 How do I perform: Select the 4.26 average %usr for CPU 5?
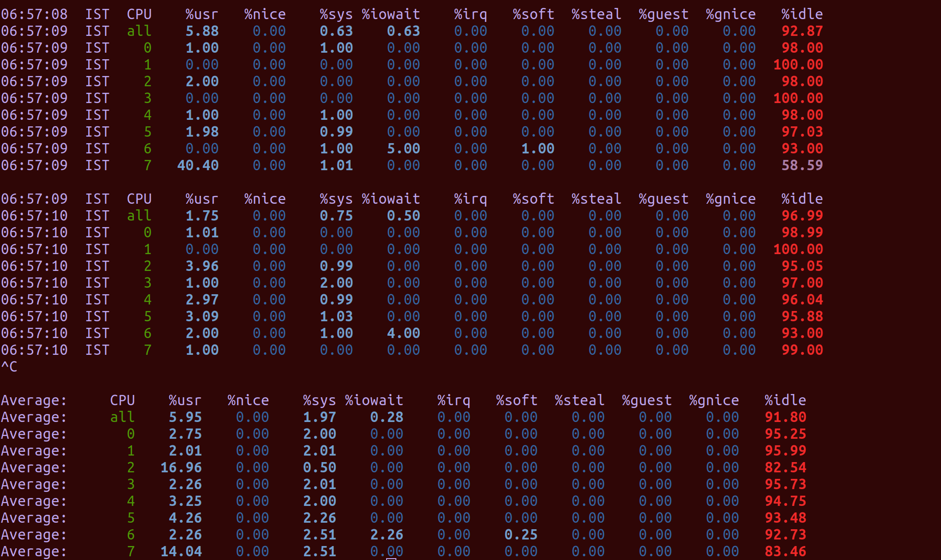click(x=185, y=518)
